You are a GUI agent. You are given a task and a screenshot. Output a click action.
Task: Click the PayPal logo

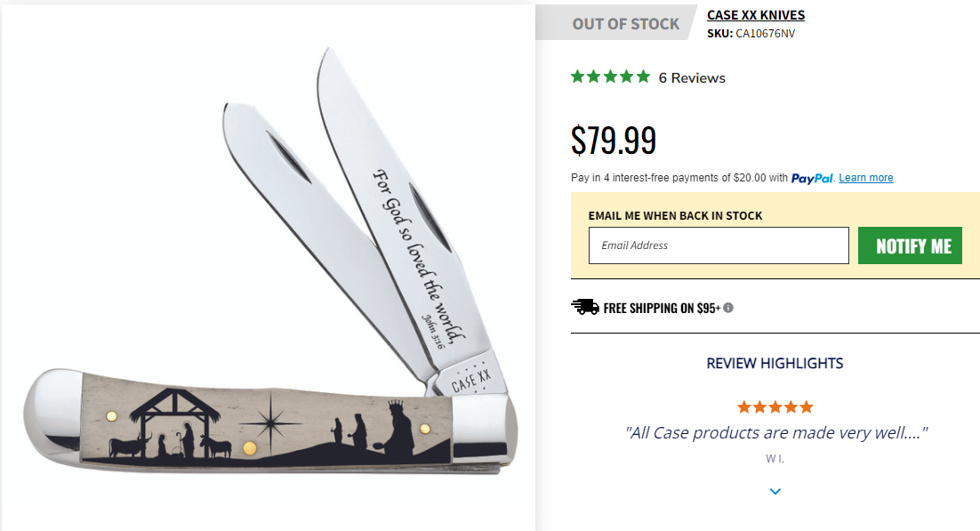click(812, 178)
